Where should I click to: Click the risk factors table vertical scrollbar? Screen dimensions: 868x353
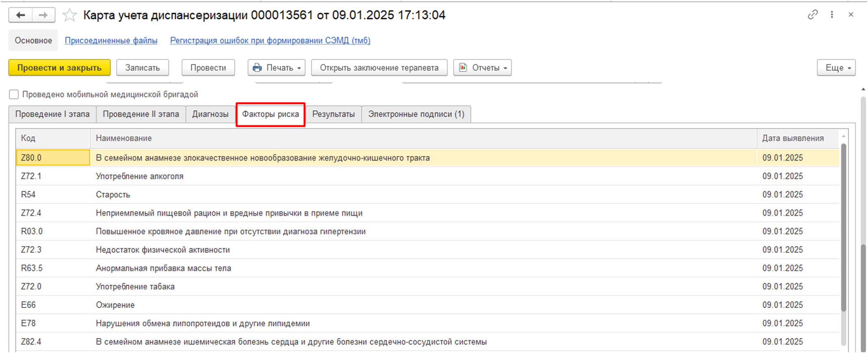(x=843, y=227)
